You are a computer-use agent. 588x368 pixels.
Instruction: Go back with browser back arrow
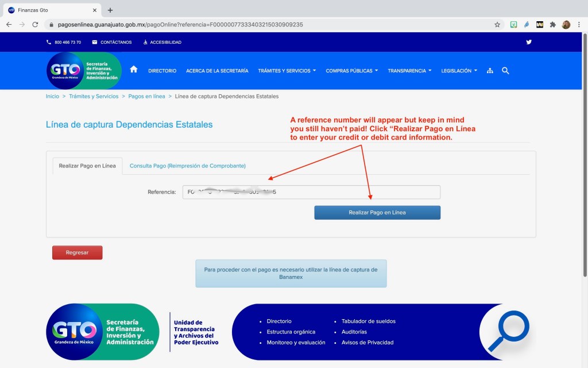coord(9,25)
